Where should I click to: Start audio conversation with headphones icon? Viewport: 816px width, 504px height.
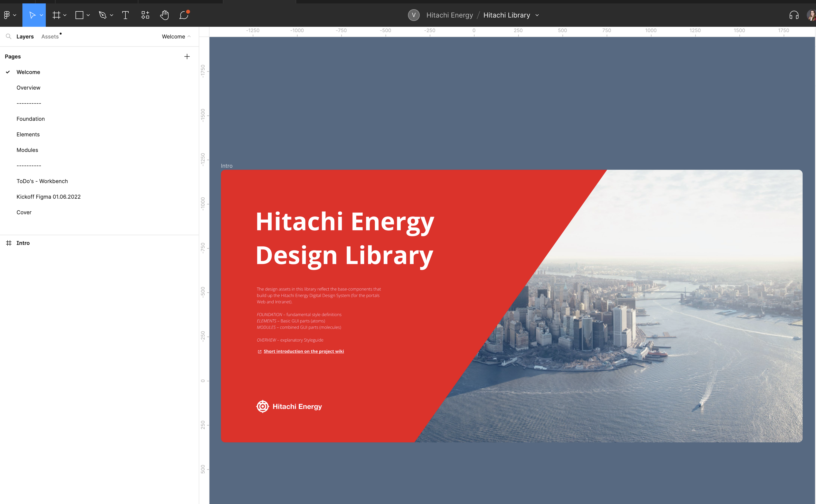click(x=794, y=15)
